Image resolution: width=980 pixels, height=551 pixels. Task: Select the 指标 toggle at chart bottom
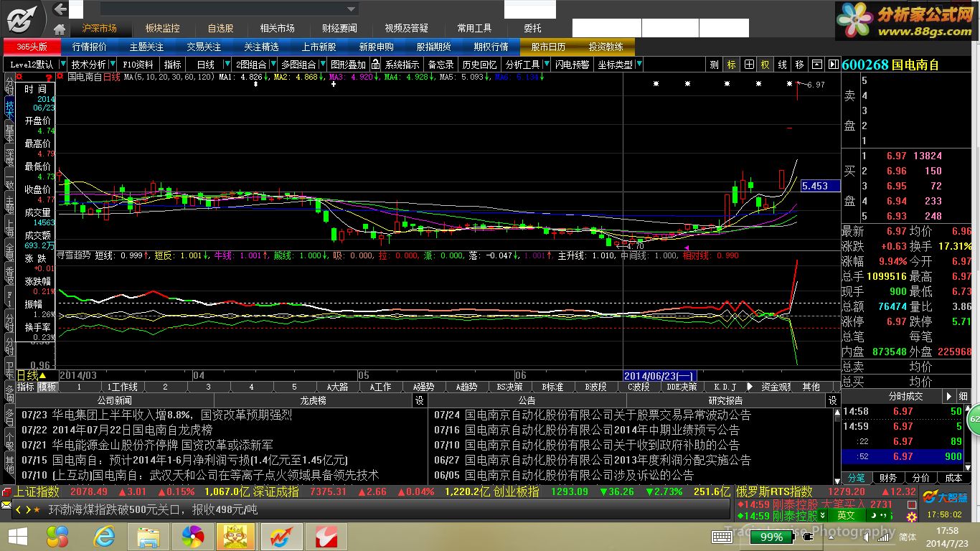tap(26, 387)
